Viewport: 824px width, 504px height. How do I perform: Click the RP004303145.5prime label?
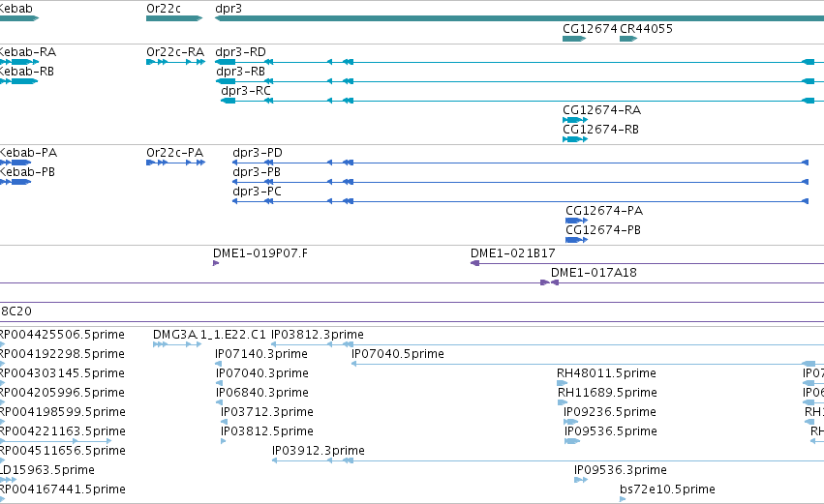click(x=62, y=373)
